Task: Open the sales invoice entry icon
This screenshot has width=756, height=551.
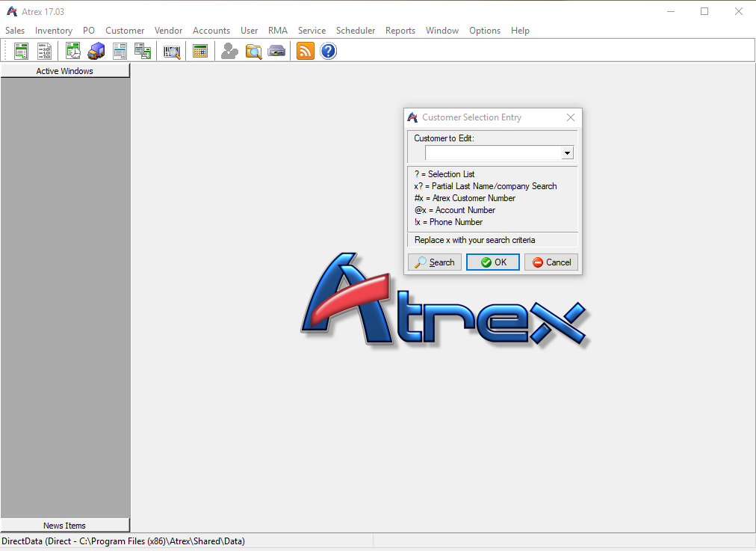Action: [x=21, y=50]
